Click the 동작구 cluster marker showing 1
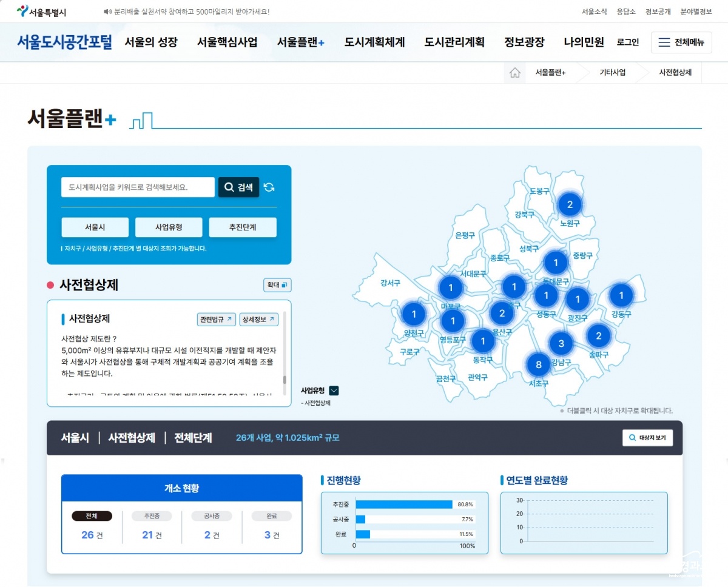This screenshot has height=587, width=728. 483,341
